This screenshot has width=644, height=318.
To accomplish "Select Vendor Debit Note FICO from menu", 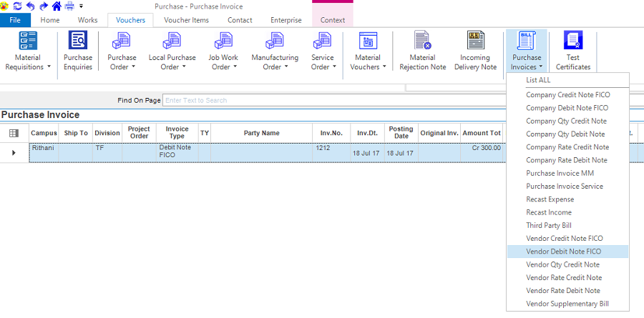I will pyautogui.click(x=564, y=252).
